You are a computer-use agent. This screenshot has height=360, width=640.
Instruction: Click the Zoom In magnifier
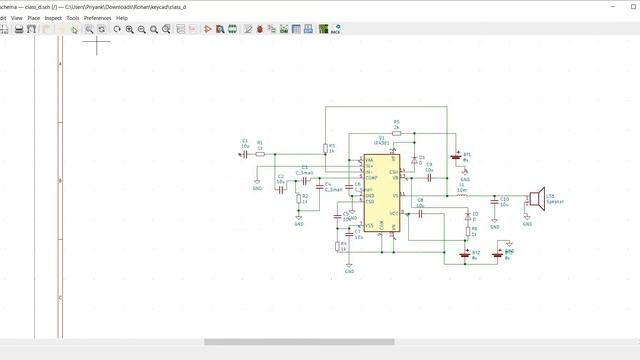coord(129,29)
